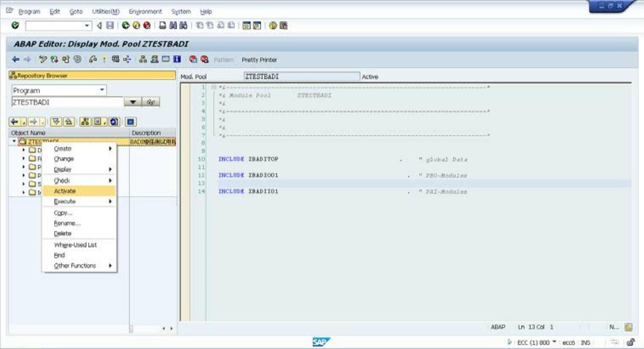Click the blue back arrow in application toolbar
This screenshot has width=644, height=349.
(x=16, y=60)
